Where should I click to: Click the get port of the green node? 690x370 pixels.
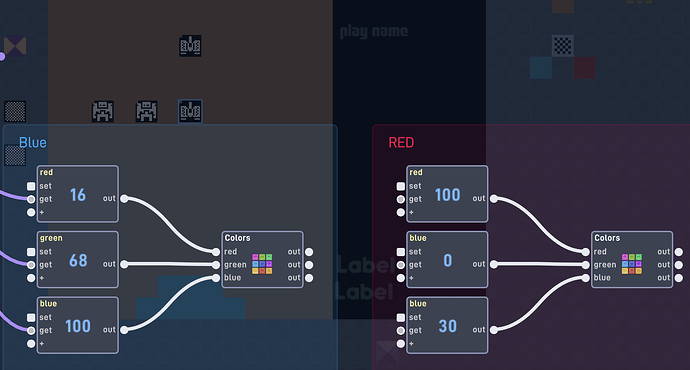tap(31, 265)
